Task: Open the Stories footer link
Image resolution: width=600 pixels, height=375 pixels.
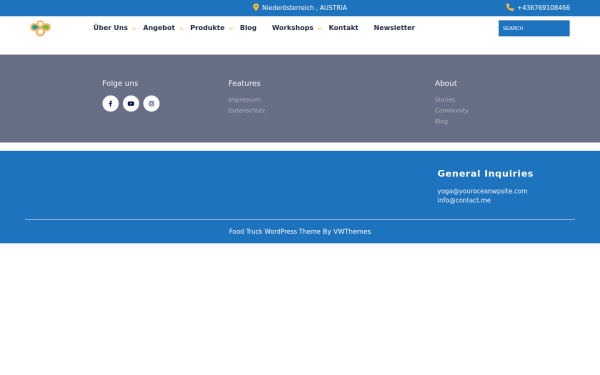Action: point(445,100)
